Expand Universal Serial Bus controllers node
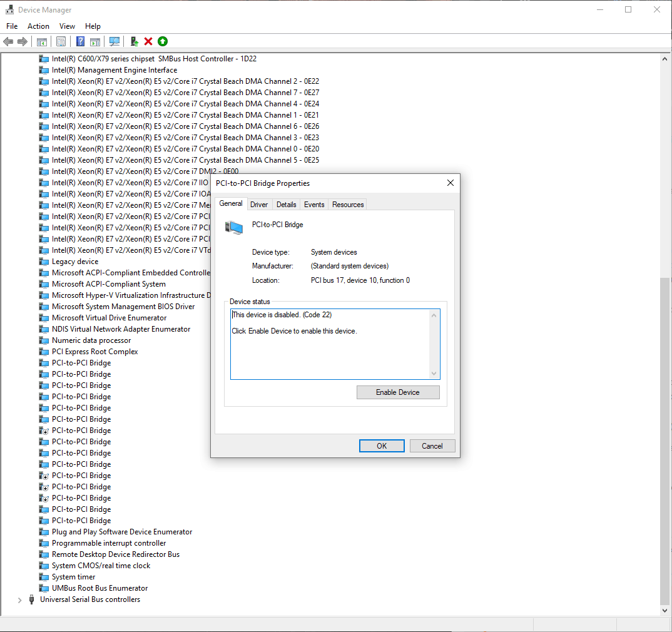Screen dimensions: 672x632 point(19,600)
